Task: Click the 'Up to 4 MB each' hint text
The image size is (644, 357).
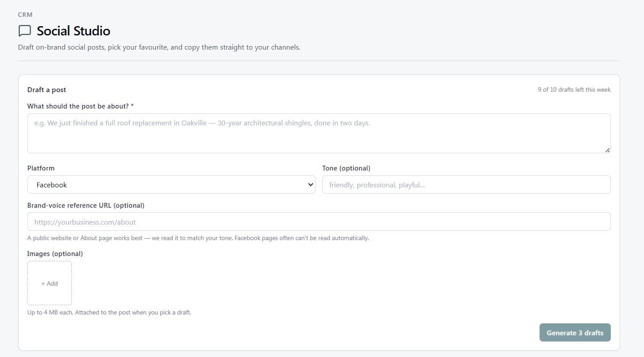Action: 109,312
